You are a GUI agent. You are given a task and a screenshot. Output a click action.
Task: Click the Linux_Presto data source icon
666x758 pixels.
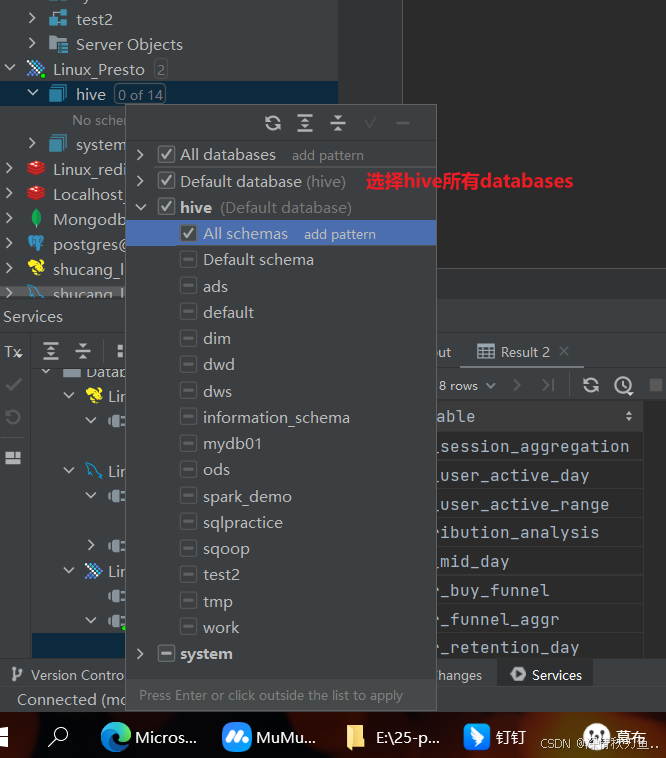coord(36,69)
